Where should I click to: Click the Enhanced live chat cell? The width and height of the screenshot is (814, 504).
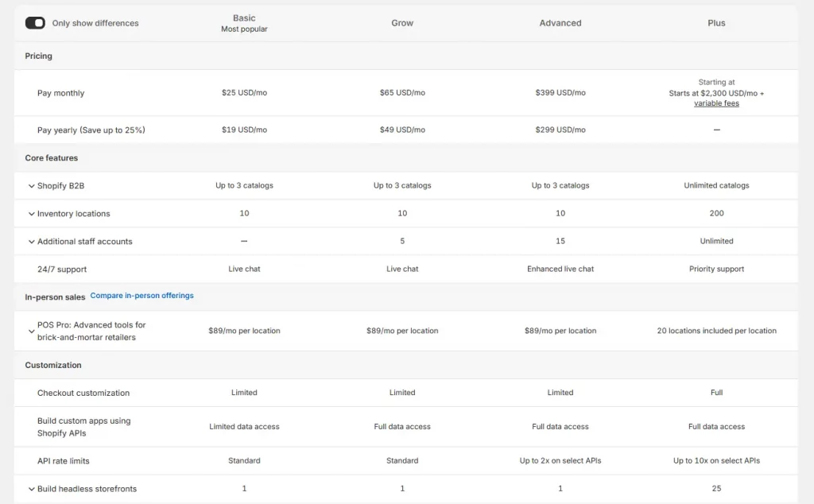click(x=560, y=269)
